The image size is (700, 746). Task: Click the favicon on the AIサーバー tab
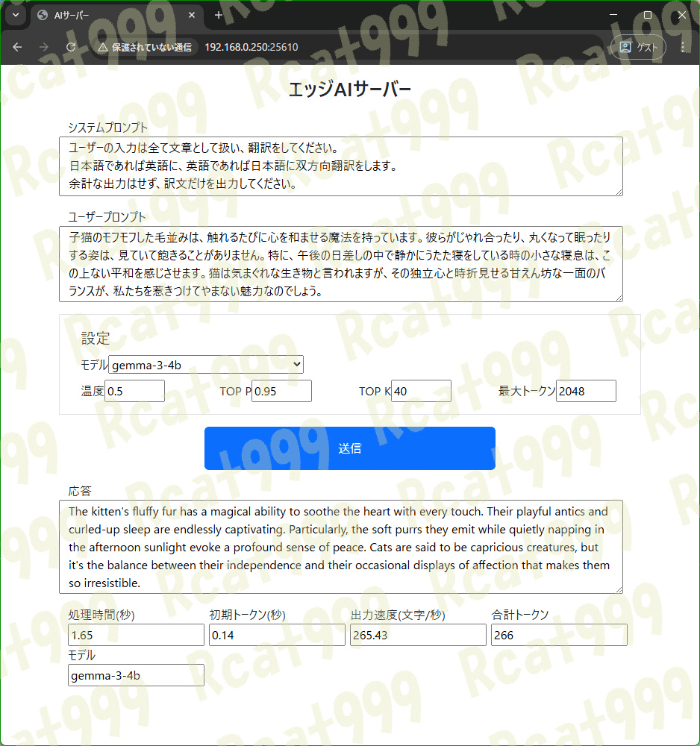coord(41,15)
